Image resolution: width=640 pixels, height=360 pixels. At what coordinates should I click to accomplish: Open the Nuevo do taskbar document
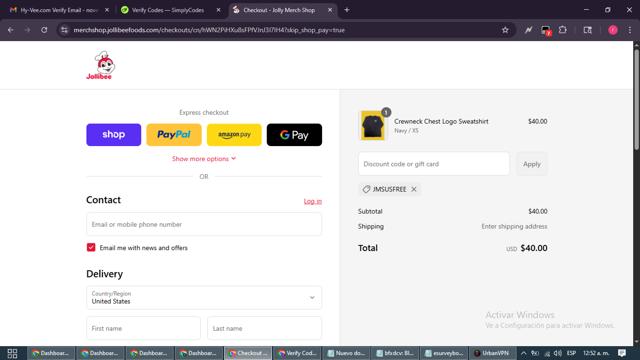tap(346, 353)
